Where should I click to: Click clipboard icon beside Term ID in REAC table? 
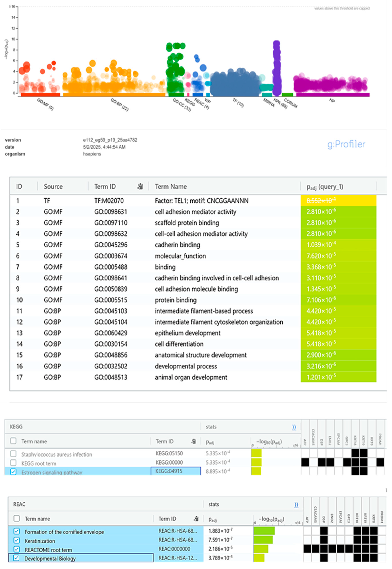[x=196, y=519]
